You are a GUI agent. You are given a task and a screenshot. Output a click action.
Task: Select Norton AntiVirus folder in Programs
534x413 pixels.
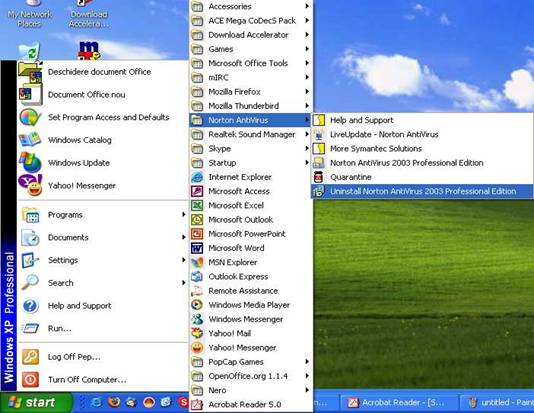click(x=250, y=120)
